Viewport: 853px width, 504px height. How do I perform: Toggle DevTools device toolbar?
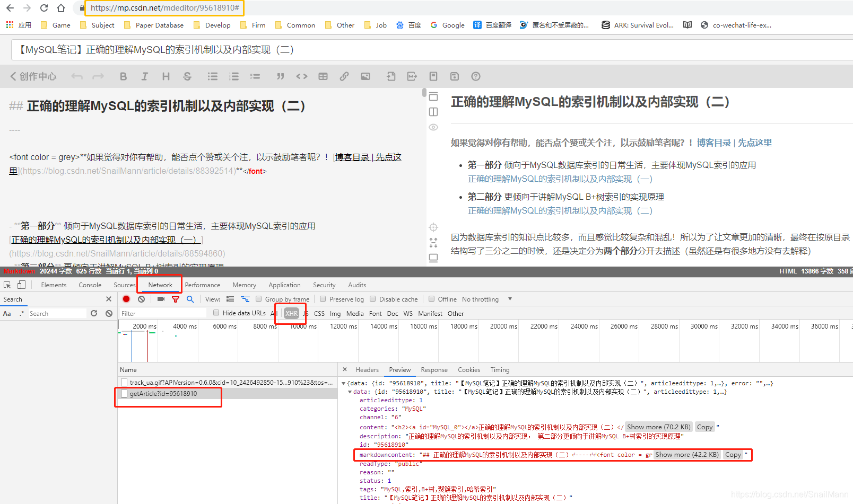tap(21, 285)
